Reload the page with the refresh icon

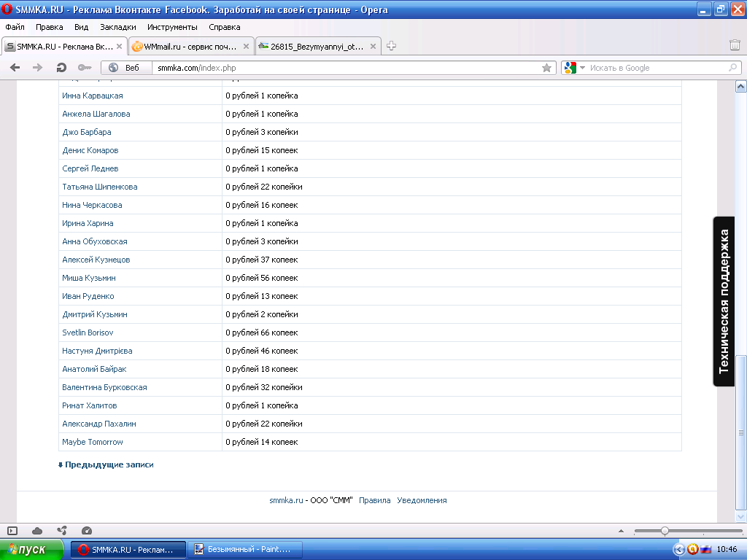61,68
